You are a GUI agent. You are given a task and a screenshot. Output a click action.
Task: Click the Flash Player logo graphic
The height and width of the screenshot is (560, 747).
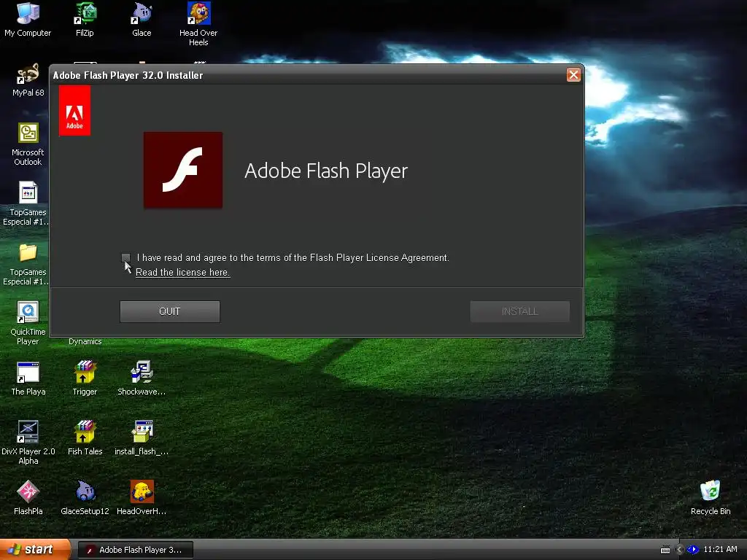pyautogui.click(x=183, y=170)
